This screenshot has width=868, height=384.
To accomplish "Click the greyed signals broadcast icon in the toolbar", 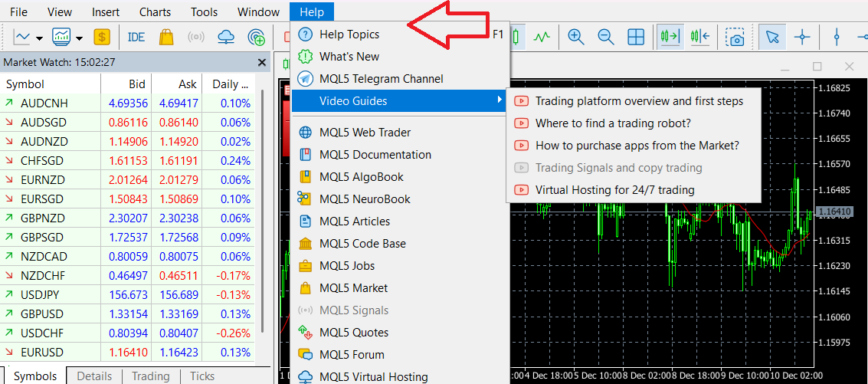I will [x=196, y=37].
